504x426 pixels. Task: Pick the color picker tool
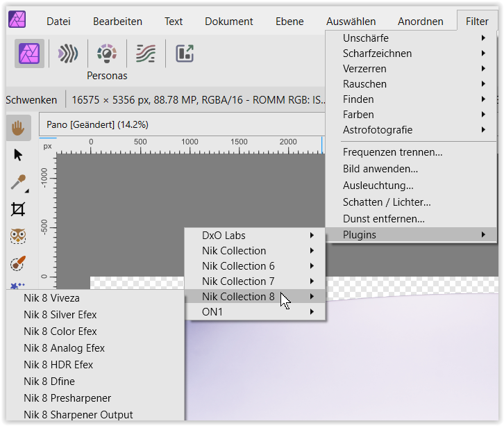click(18, 182)
